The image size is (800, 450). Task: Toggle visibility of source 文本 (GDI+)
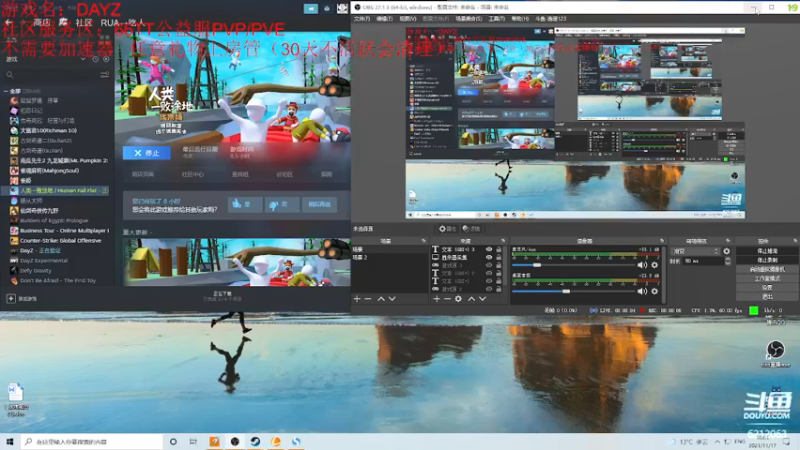click(x=489, y=281)
